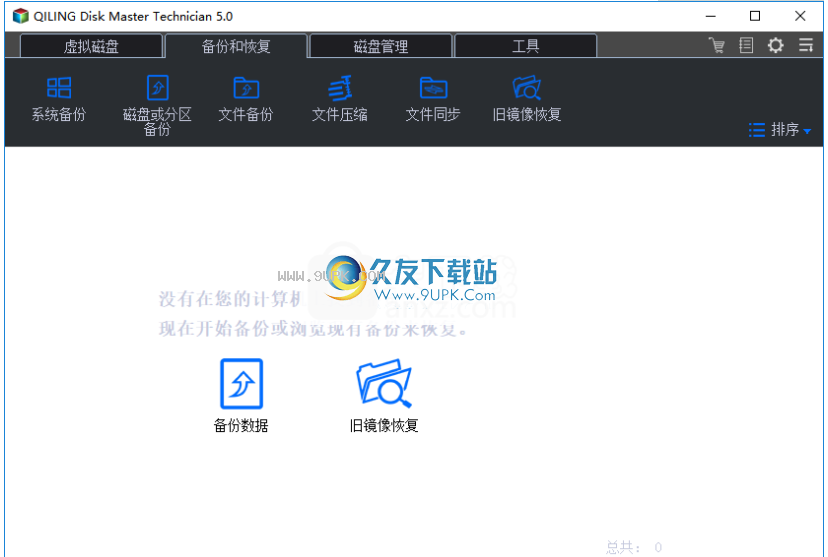The image size is (828, 557).
Task: Open 旧镜像恢复 in the toolbar
Action: tap(526, 99)
